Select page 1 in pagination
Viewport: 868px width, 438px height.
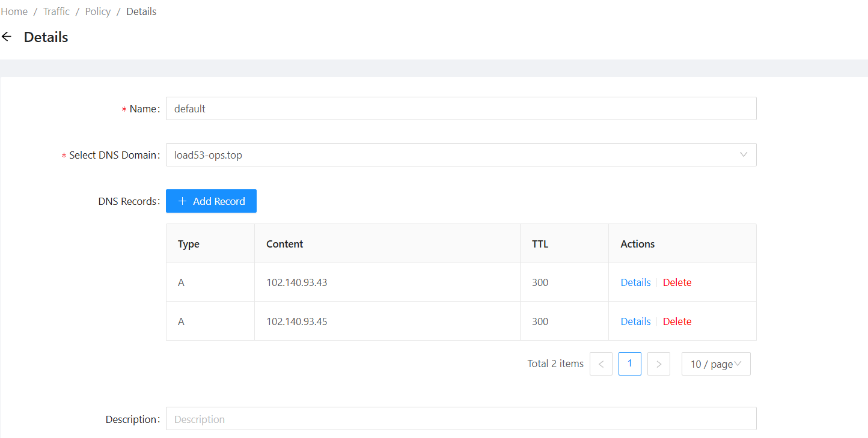click(629, 364)
